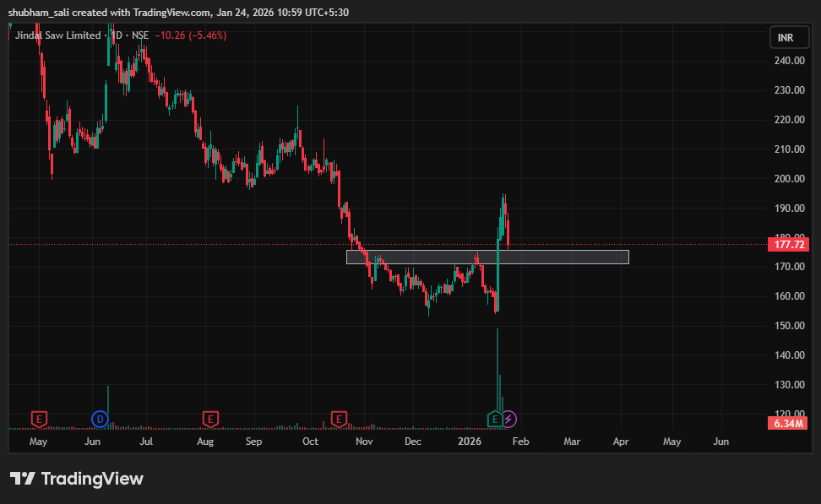Click the 6.34M volume label
Viewport: 821px width, 504px height.
[789, 423]
